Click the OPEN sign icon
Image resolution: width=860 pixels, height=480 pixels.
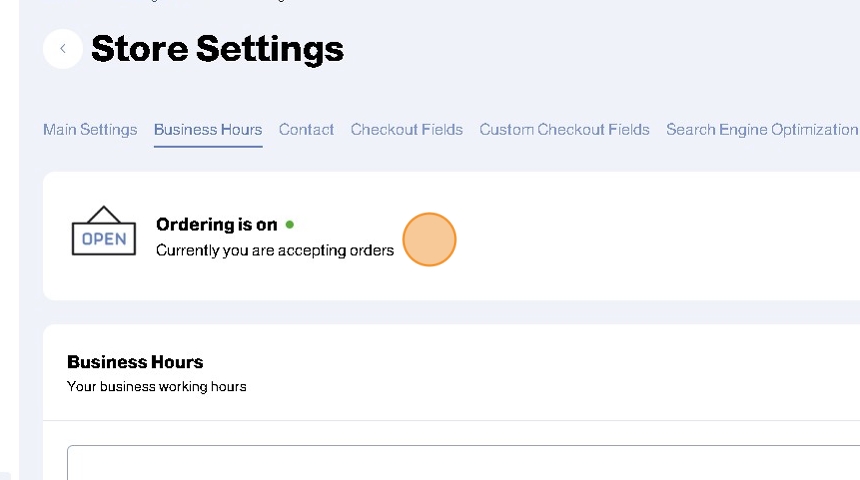click(103, 232)
